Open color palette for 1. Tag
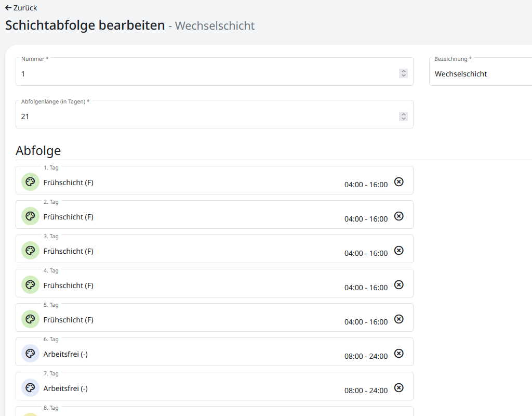532x416 pixels. [x=30, y=182]
